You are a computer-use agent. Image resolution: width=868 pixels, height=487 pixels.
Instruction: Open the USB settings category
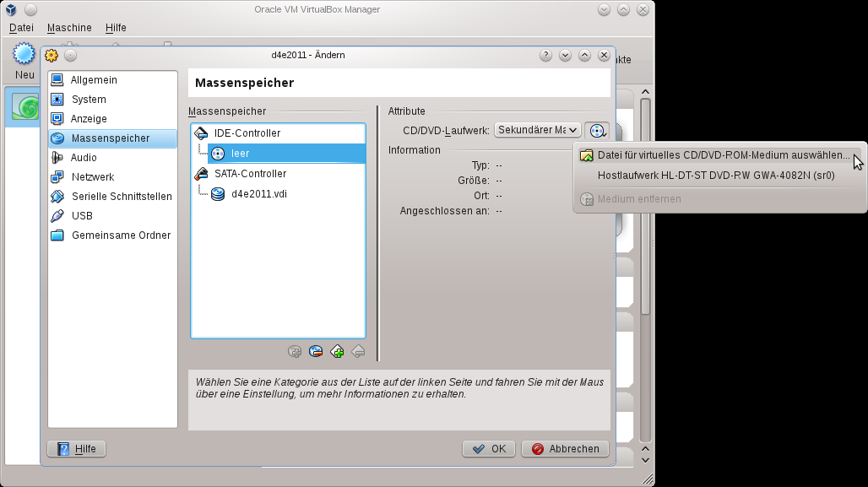(112, 216)
